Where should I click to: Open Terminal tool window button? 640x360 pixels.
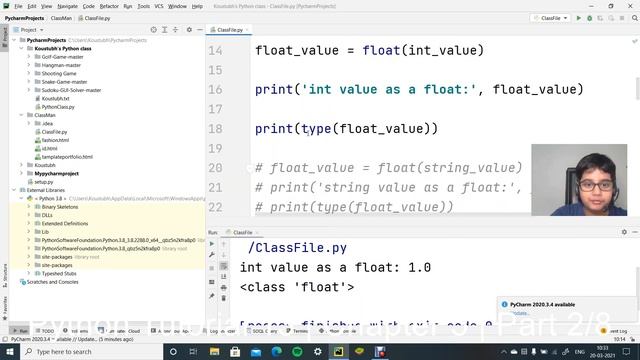point(298,331)
